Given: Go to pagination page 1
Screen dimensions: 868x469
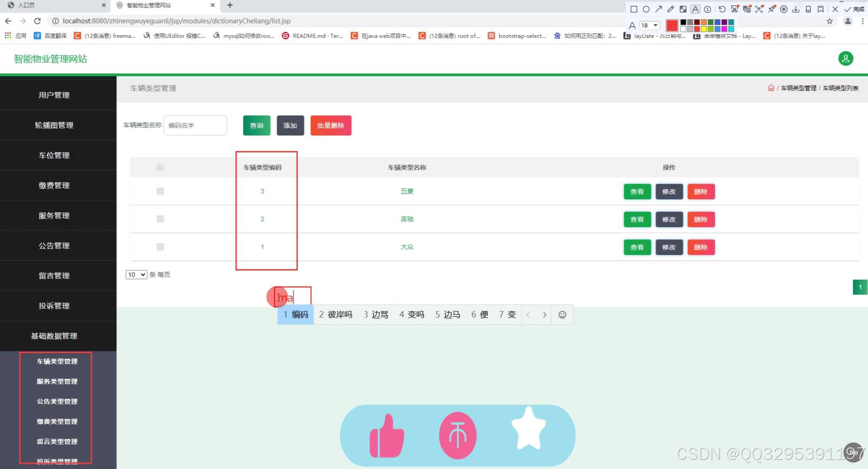Looking at the screenshot, I should coord(860,287).
